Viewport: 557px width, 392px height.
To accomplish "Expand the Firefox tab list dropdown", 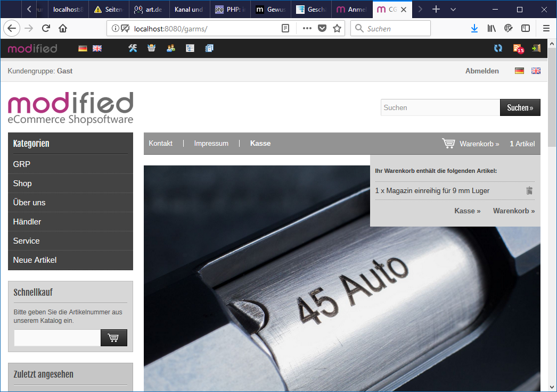I will point(453,10).
